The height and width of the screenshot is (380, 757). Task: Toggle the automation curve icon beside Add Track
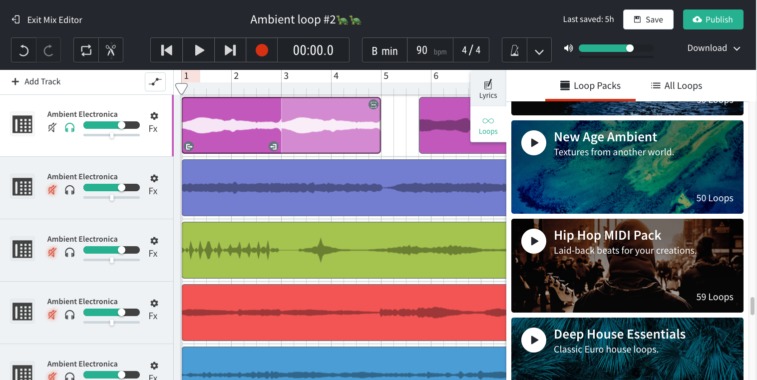click(x=155, y=82)
